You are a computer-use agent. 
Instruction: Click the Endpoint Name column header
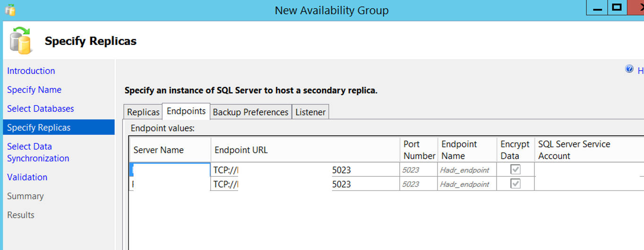(467, 150)
